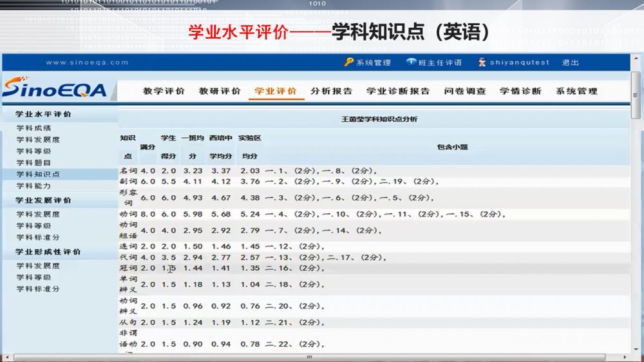Expand the 学业发展评价 sidebar section header
644x362 pixels.
click(x=44, y=200)
